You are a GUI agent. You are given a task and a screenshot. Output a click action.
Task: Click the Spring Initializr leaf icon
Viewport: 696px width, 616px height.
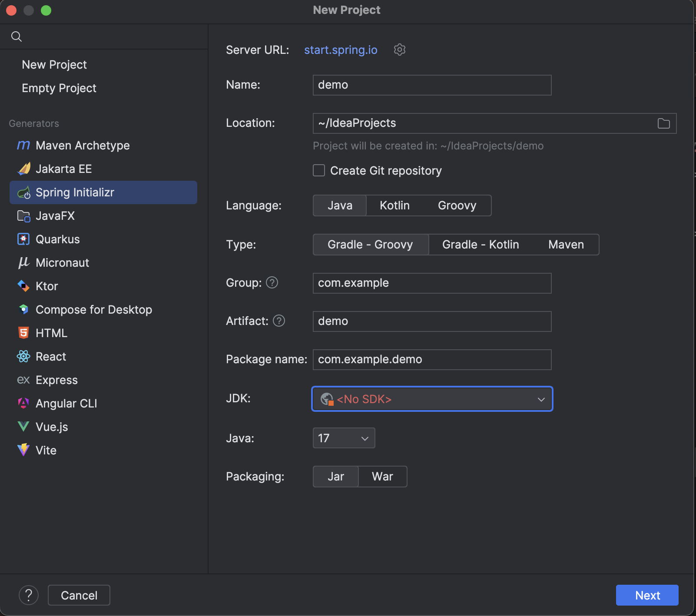coord(23,192)
